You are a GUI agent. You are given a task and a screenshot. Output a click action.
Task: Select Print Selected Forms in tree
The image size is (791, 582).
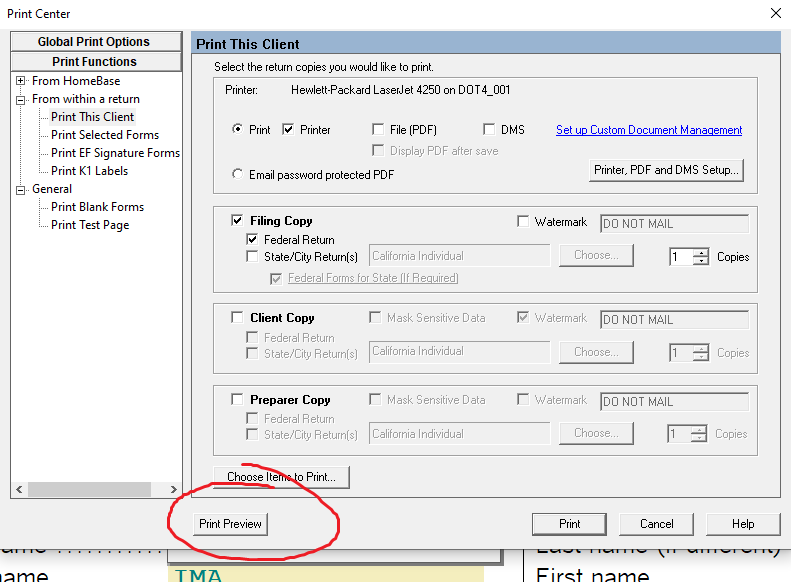click(105, 135)
